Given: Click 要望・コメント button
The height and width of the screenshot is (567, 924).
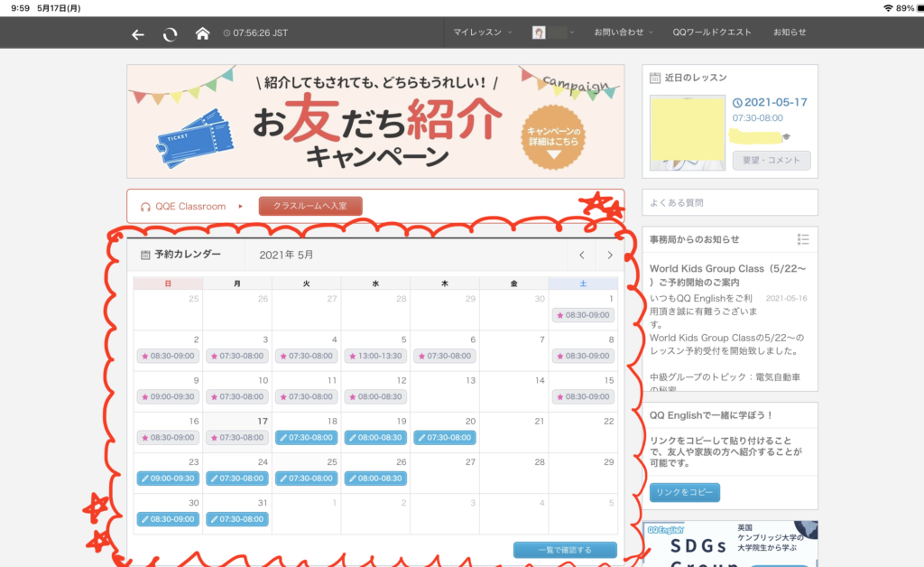Looking at the screenshot, I should [x=772, y=161].
